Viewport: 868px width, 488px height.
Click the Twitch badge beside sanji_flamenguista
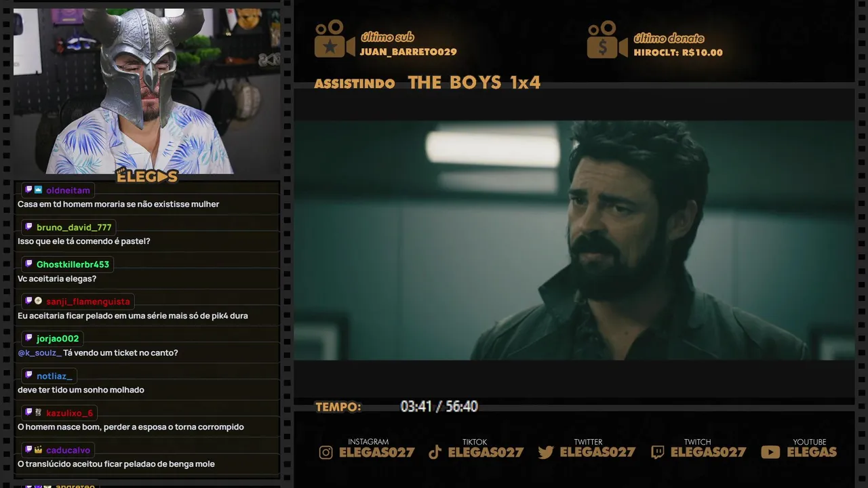point(28,301)
